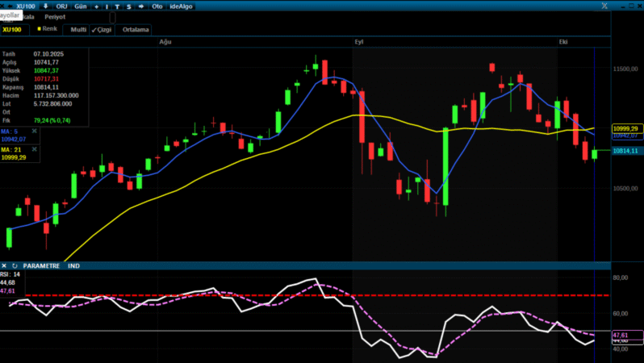Click the I cursor icon in toolbar
The image size is (644, 363).
[107, 6]
